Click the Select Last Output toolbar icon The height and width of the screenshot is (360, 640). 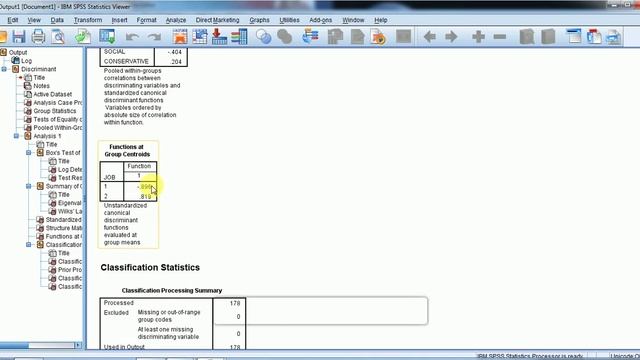pyautogui.click(x=310, y=37)
